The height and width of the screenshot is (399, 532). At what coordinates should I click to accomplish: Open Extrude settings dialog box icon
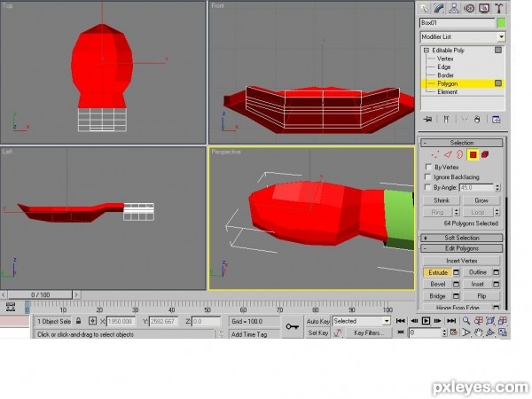coord(457,272)
